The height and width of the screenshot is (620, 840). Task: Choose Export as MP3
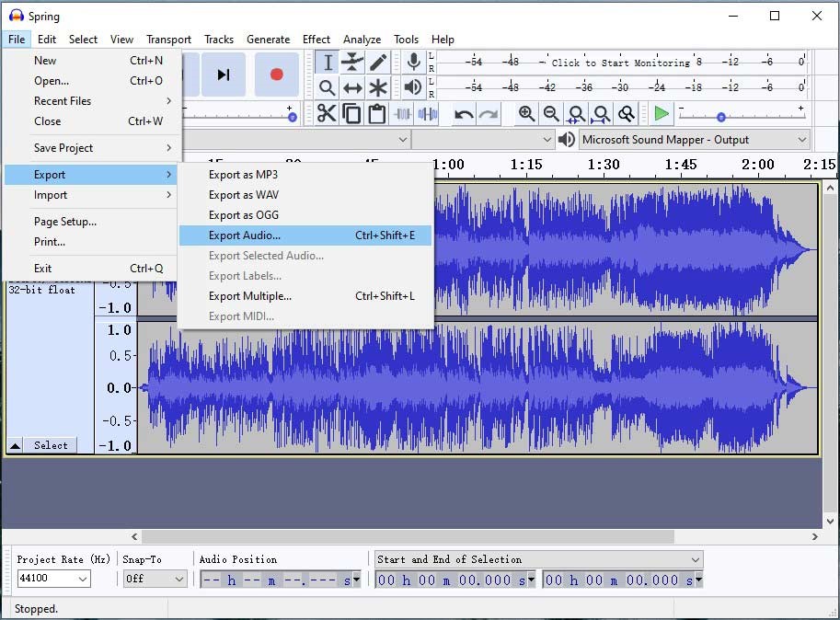pyautogui.click(x=305, y=175)
